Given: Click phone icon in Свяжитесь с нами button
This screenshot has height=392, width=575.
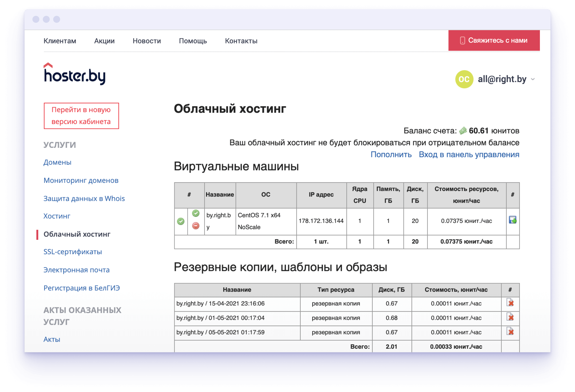Looking at the screenshot, I should (x=462, y=41).
